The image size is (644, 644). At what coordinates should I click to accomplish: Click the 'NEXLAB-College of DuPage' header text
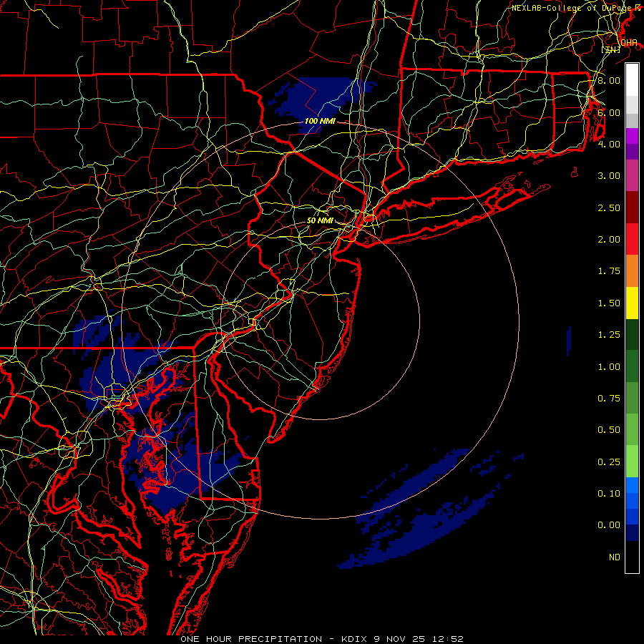[x=572, y=8]
